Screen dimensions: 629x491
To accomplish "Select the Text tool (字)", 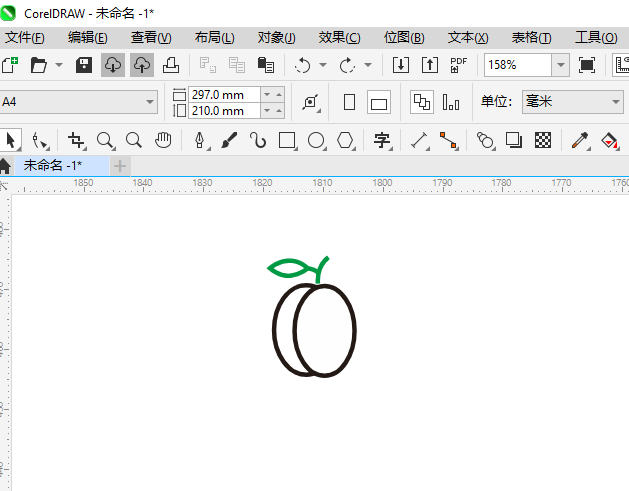I will pos(382,140).
